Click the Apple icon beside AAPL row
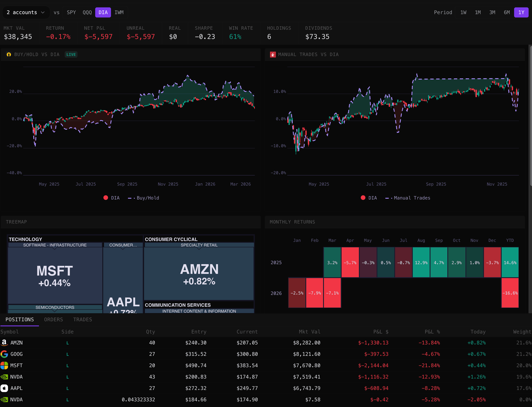 [4, 388]
